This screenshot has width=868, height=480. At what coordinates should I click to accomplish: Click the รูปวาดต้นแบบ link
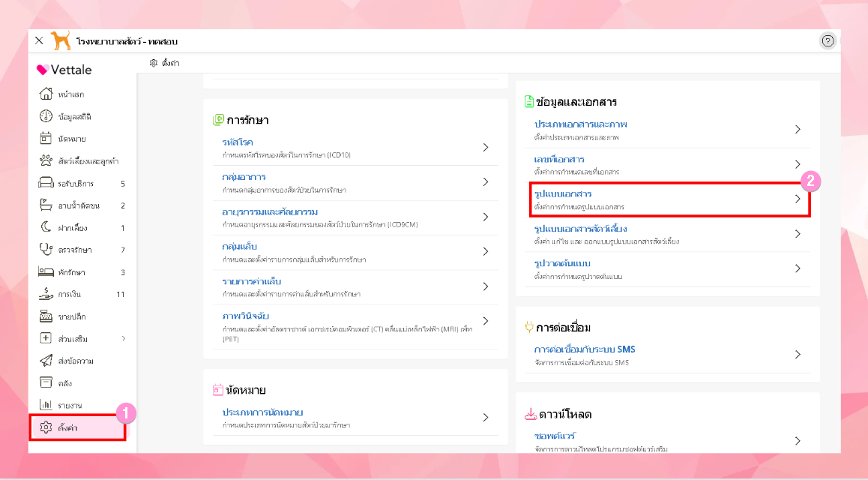coord(562,263)
